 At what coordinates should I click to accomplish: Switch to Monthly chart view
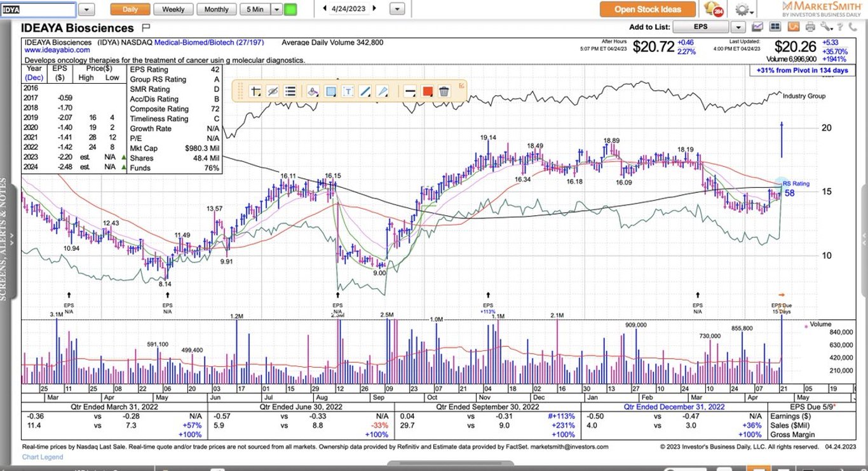click(x=217, y=10)
